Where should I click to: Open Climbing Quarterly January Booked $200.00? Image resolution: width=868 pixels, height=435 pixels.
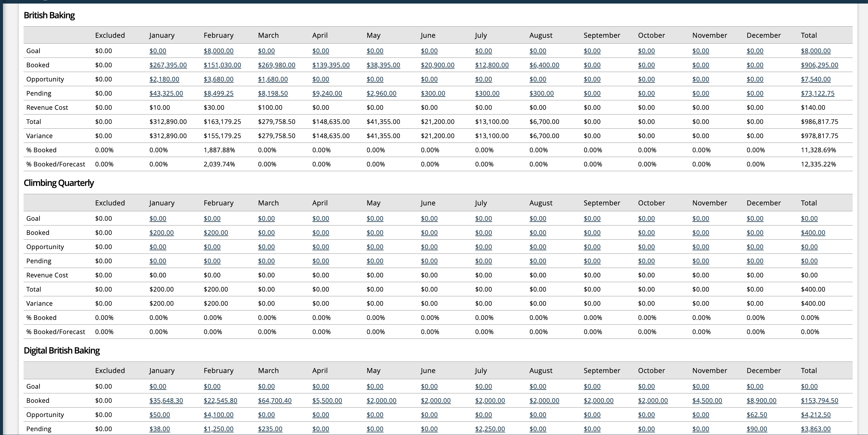coord(161,233)
